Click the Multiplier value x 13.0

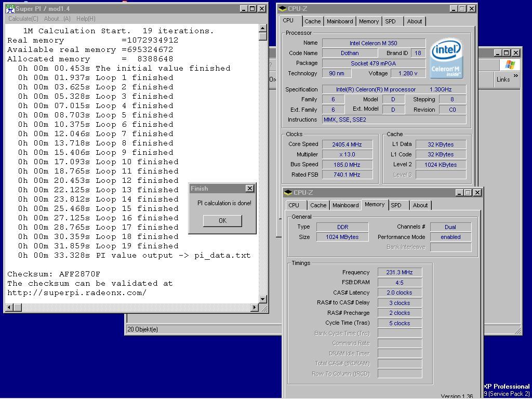(x=347, y=154)
